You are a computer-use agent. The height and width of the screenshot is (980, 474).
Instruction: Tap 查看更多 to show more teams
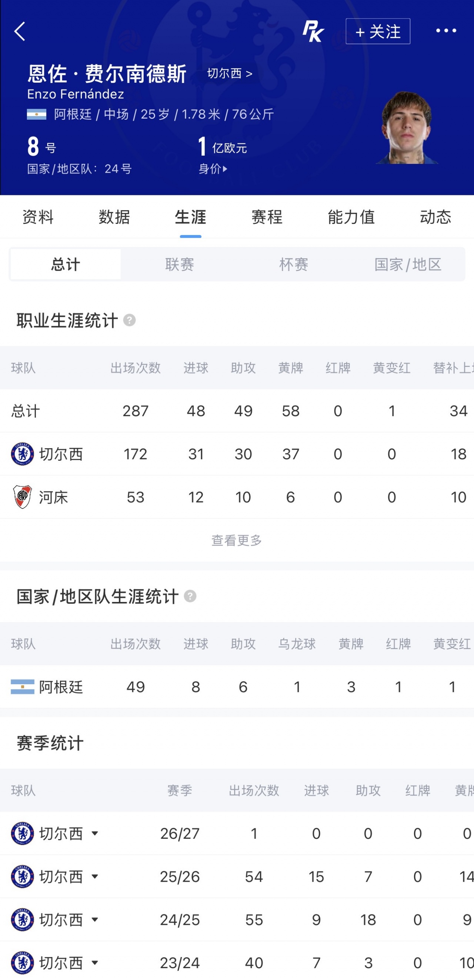[x=237, y=540]
